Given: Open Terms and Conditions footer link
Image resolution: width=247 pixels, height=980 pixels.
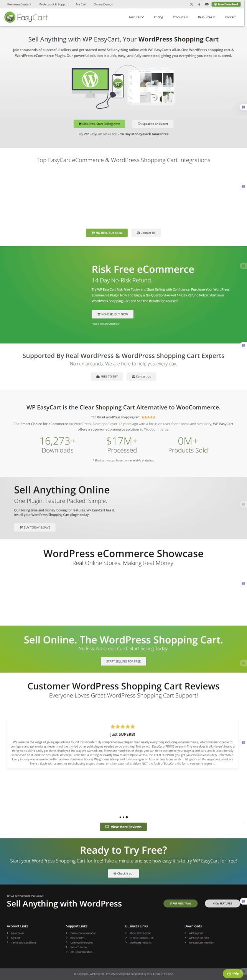Looking at the screenshot, I should point(23,942).
